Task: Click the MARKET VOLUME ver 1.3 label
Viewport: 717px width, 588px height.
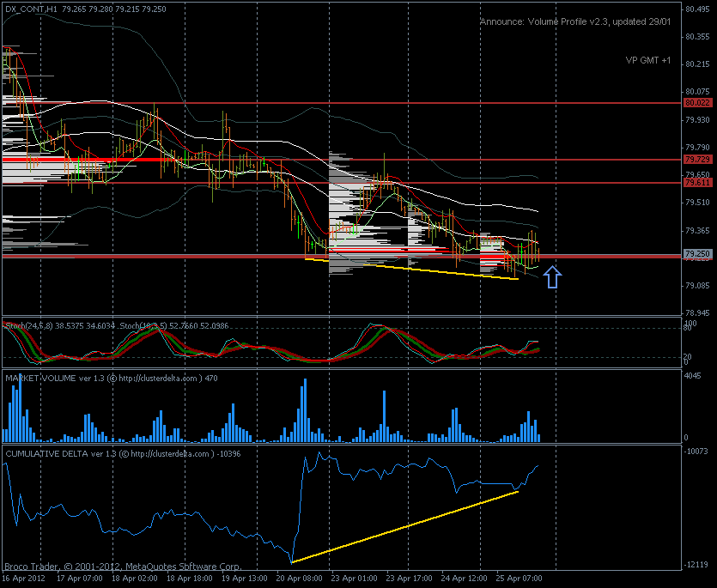Action: tap(55, 379)
